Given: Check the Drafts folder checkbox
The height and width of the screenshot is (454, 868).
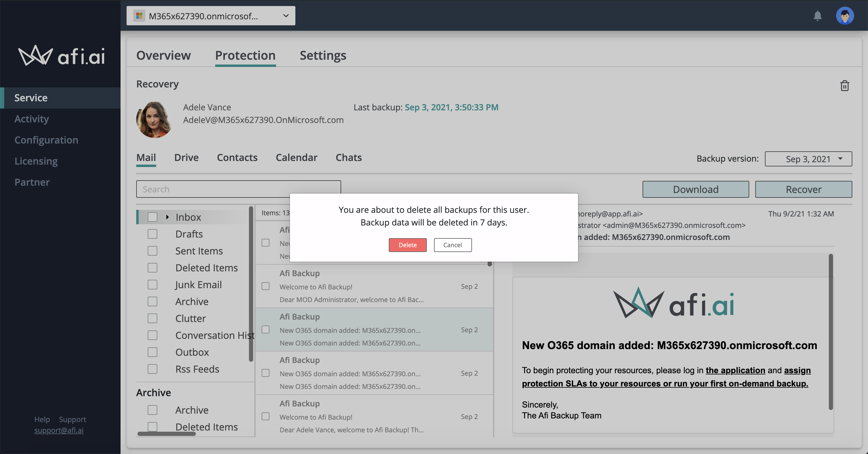Looking at the screenshot, I should (x=152, y=234).
